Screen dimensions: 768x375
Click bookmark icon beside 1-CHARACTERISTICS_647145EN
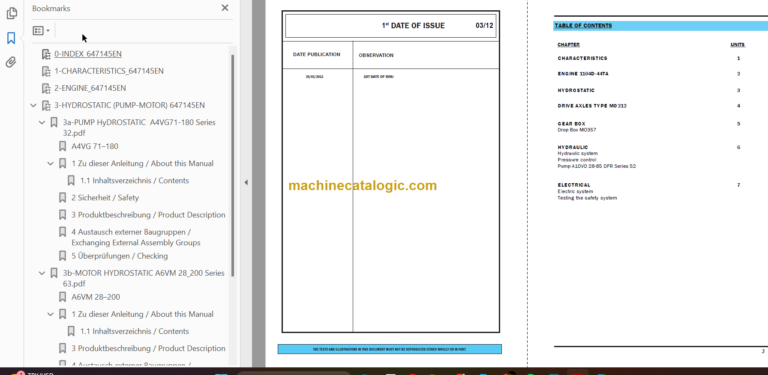coord(46,71)
